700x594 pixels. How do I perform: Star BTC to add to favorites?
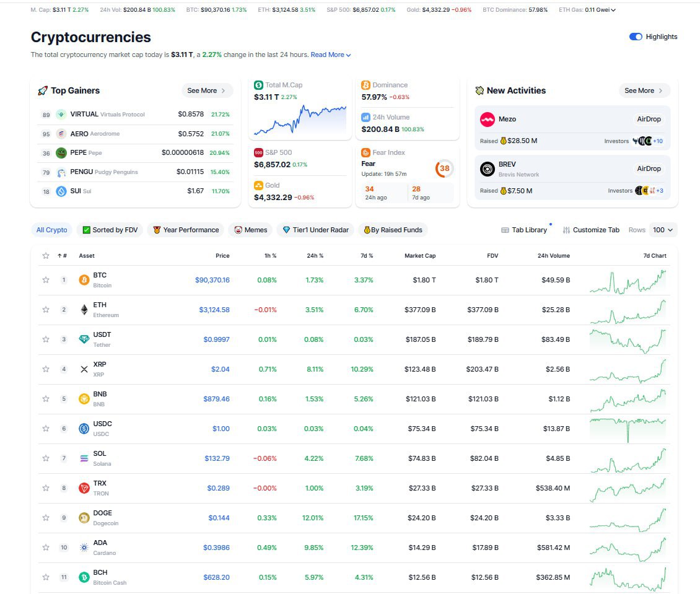[x=46, y=280]
